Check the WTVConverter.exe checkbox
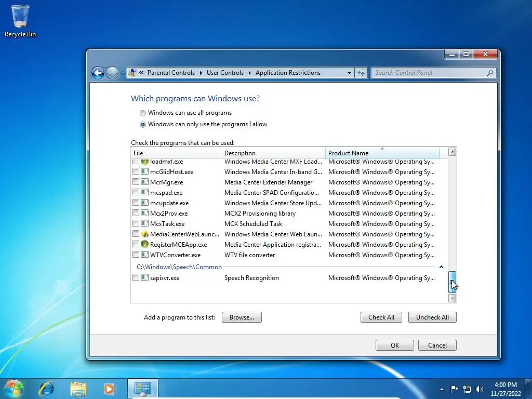532x399 pixels. pos(136,254)
